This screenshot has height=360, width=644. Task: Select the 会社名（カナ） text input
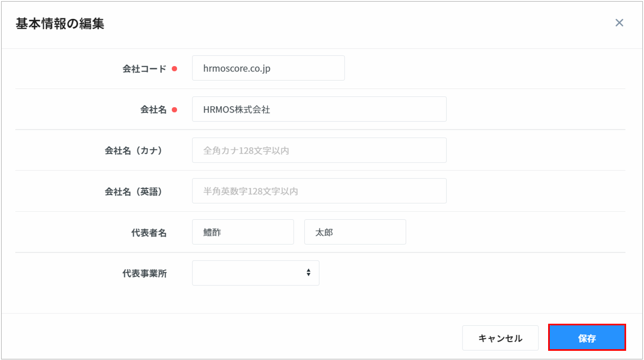[x=319, y=150]
